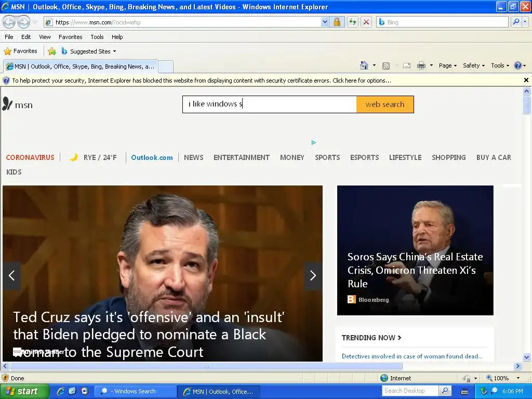Click the Bloomberg source logo

[x=352, y=300]
